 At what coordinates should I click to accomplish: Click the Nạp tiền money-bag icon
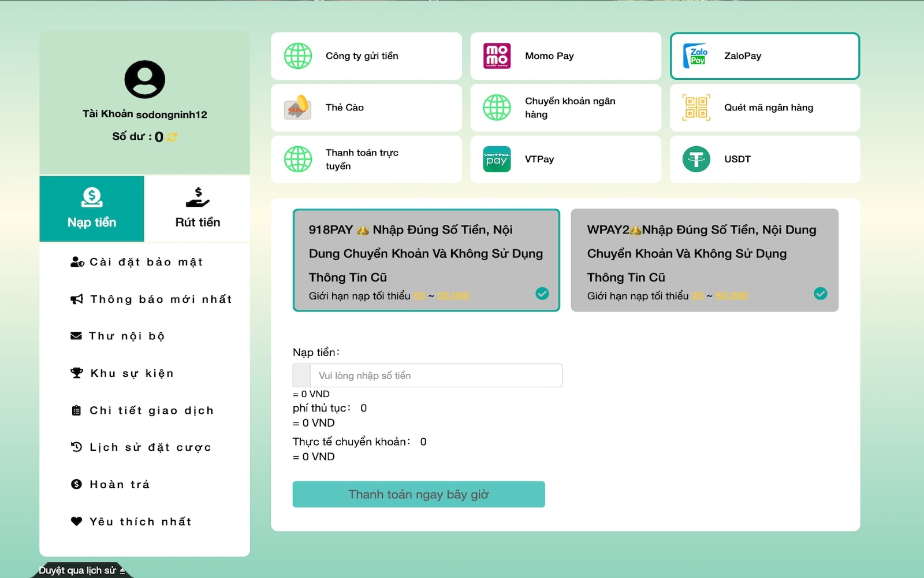tap(92, 197)
